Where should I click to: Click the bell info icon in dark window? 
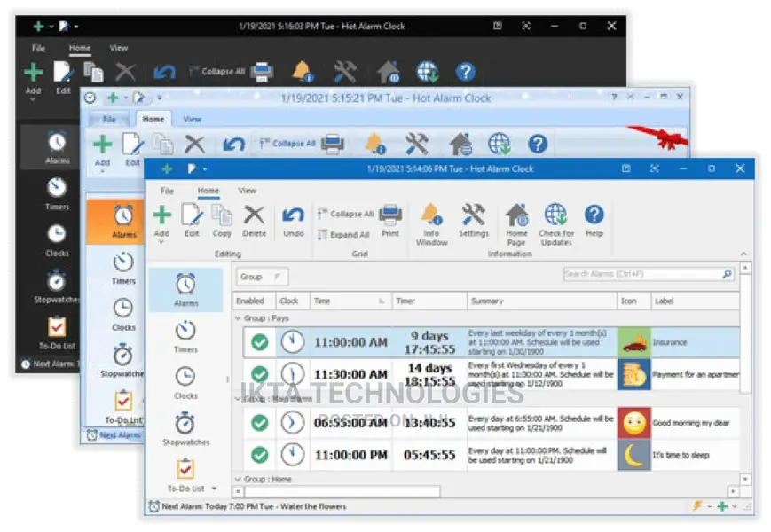click(x=303, y=72)
